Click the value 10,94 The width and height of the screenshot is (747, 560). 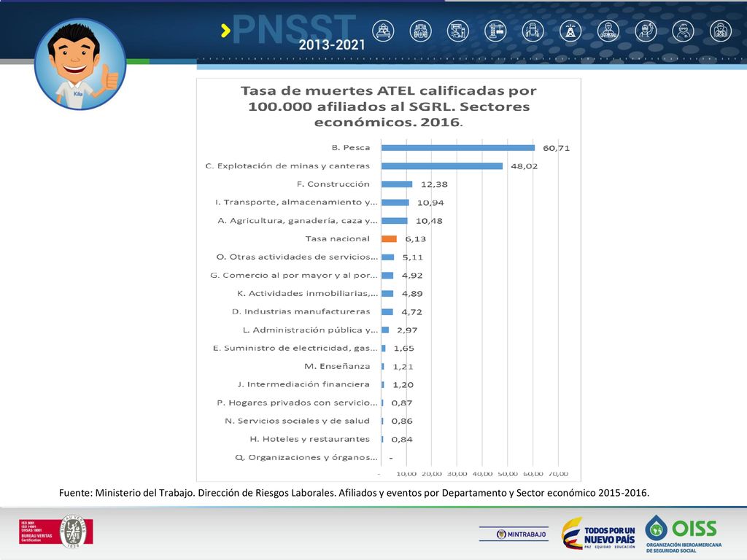pos(430,203)
